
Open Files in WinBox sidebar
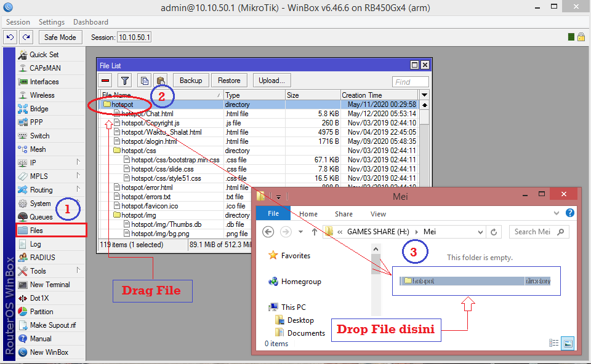click(x=51, y=231)
